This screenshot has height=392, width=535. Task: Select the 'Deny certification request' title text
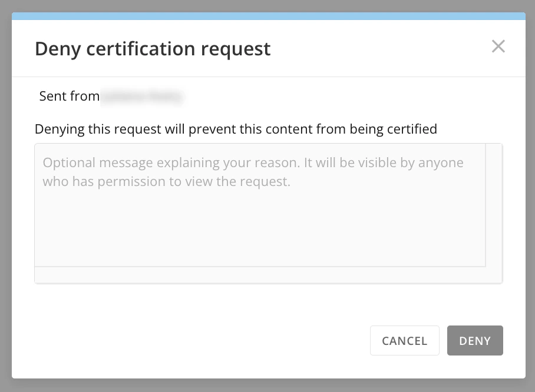153,49
